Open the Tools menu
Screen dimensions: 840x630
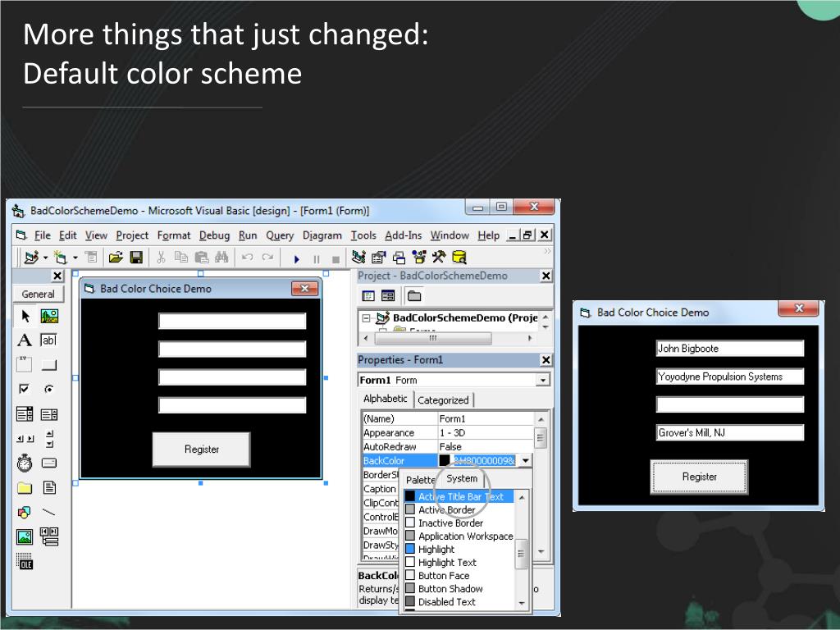pos(363,235)
